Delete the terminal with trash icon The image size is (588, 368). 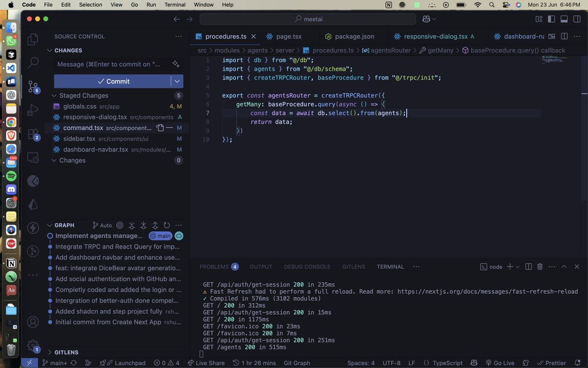click(x=540, y=266)
